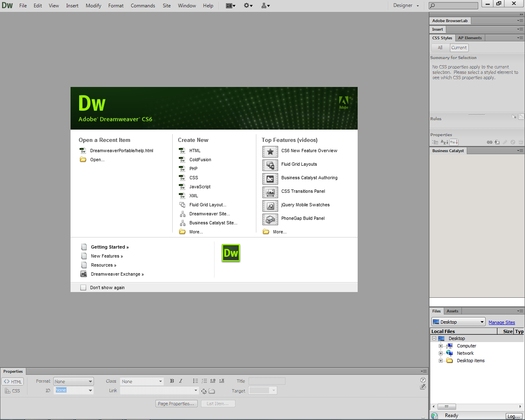Open Getting Started link
The height and width of the screenshot is (420, 525).
click(x=110, y=247)
